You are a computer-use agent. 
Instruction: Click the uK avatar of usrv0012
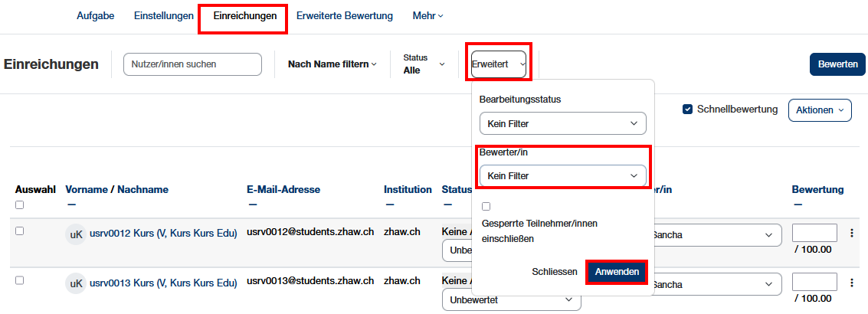76,234
